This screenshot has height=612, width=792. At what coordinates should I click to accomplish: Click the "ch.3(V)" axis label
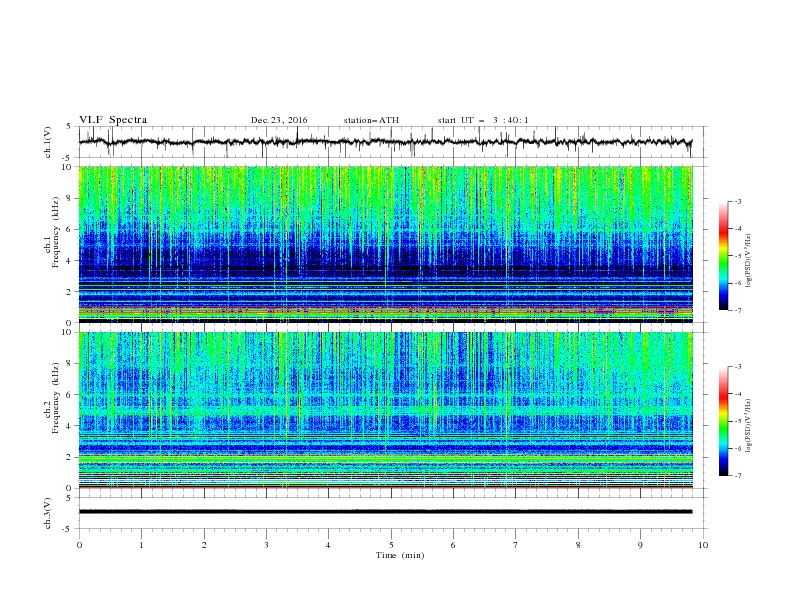48,513
